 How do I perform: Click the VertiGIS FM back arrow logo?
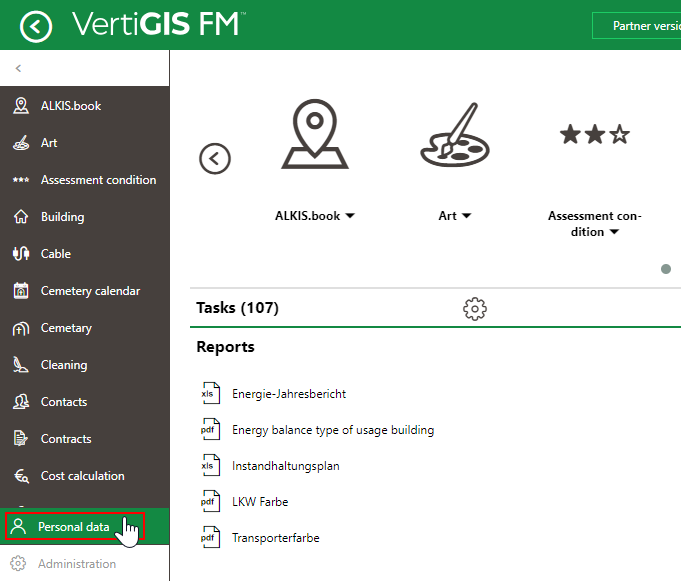[36, 25]
